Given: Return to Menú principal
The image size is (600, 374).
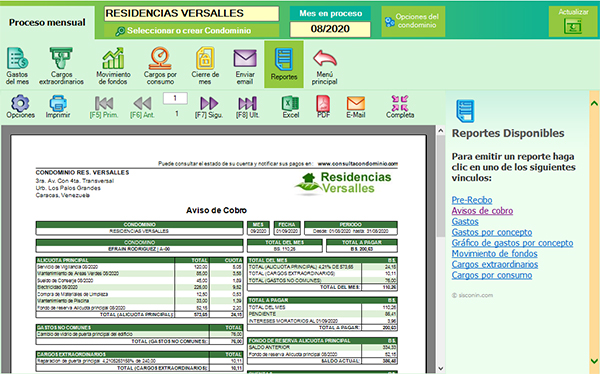Looking at the screenshot, I should click(x=324, y=67).
